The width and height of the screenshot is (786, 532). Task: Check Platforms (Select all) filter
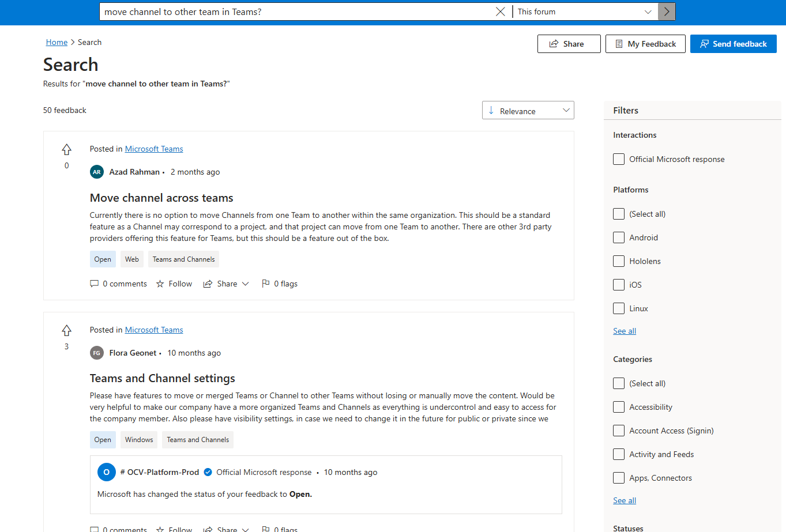click(x=619, y=214)
